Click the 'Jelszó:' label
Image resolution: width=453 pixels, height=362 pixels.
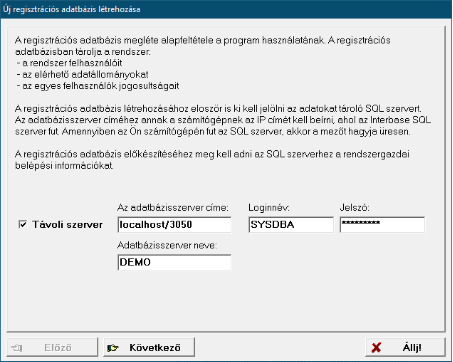point(354,208)
